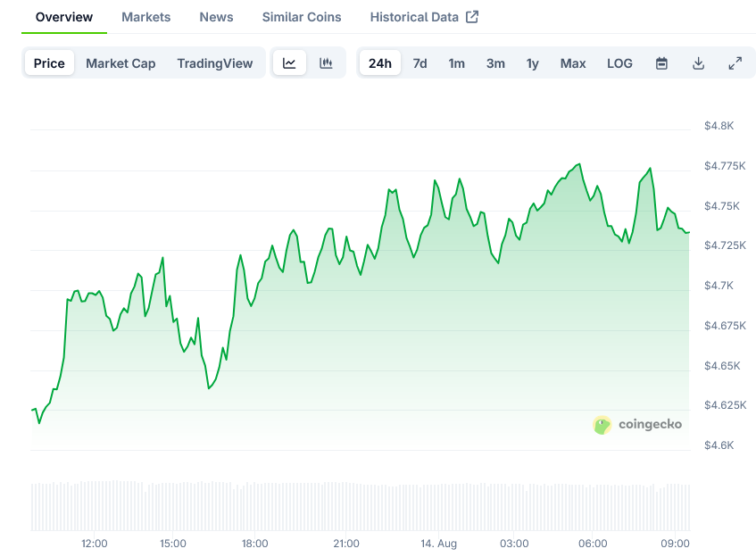This screenshot has width=756, height=557.
Task: Switch to line chart view icon
Action: 289,63
